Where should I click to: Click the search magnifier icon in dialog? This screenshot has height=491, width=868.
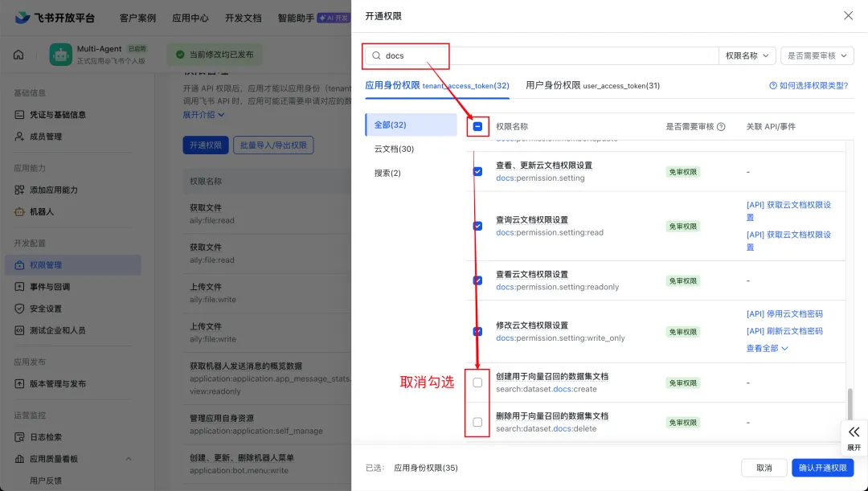376,55
